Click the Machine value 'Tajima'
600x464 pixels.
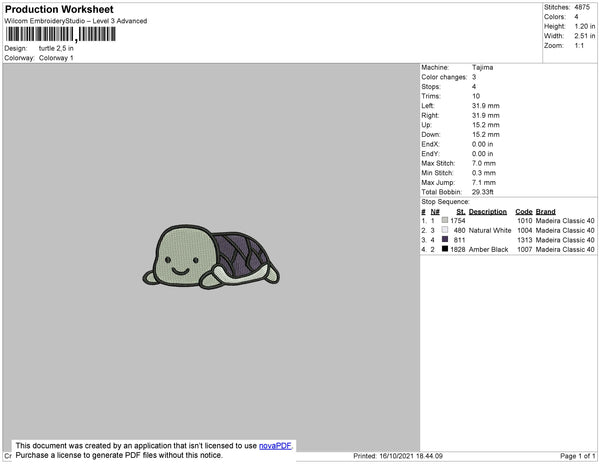pos(482,67)
